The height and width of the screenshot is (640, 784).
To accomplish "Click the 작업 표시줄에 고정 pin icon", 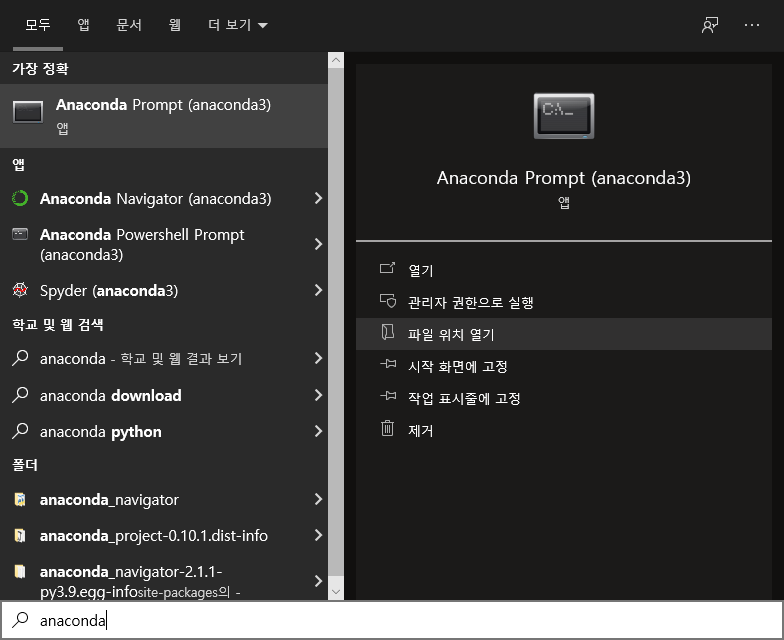I will [x=388, y=396].
